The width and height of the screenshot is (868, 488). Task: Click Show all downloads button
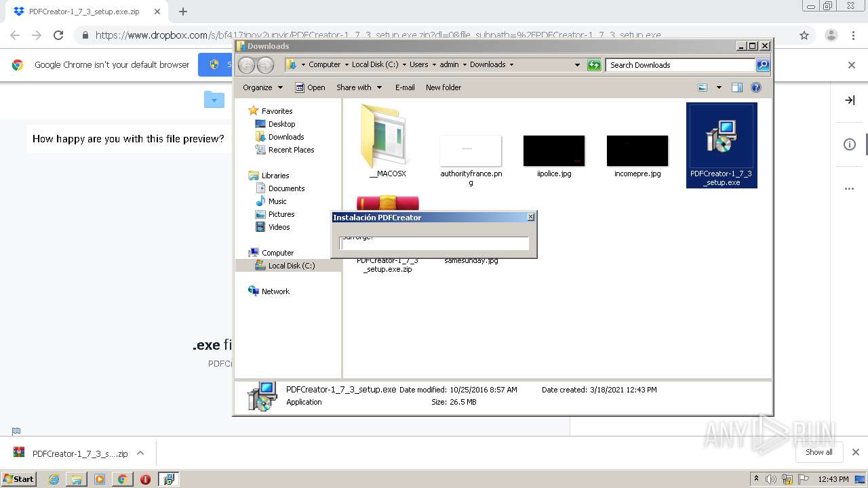click(x=819, y=452)
